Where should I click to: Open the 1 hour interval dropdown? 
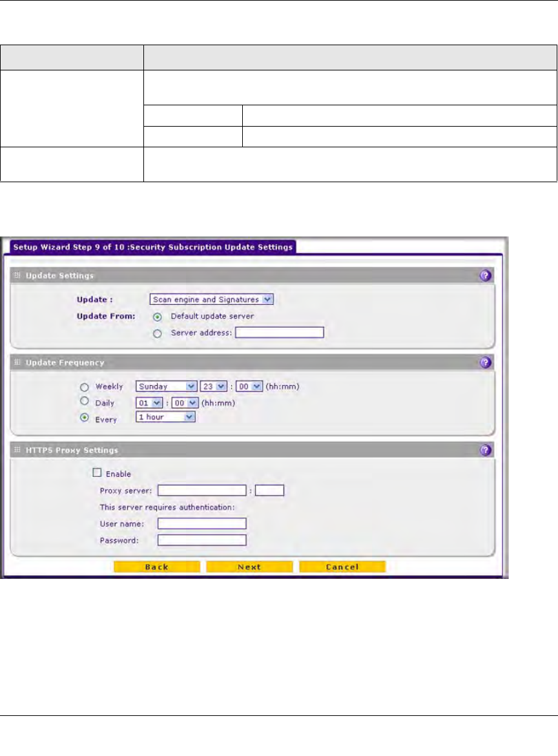165,417
